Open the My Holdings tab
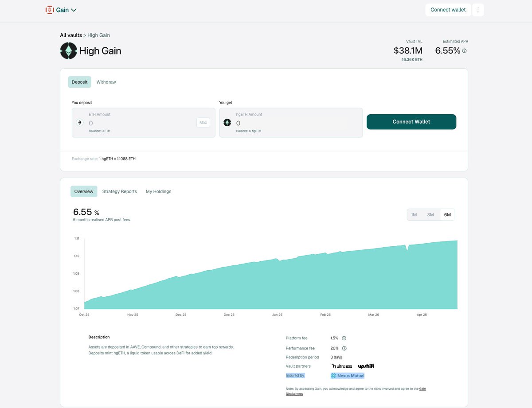The width and height of the screenshot is (532, 408). (158, 191)
